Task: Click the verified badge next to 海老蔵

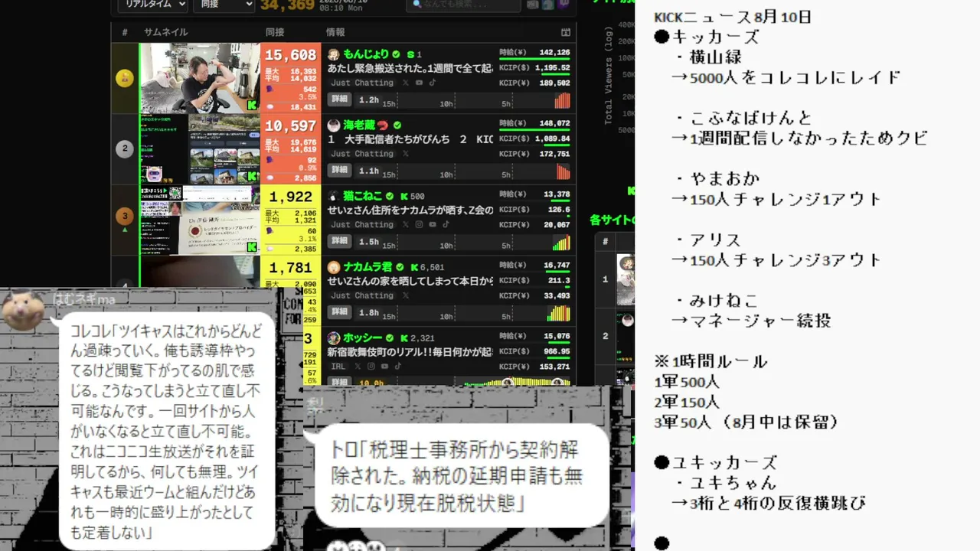Action: click(x=397, y=125)
